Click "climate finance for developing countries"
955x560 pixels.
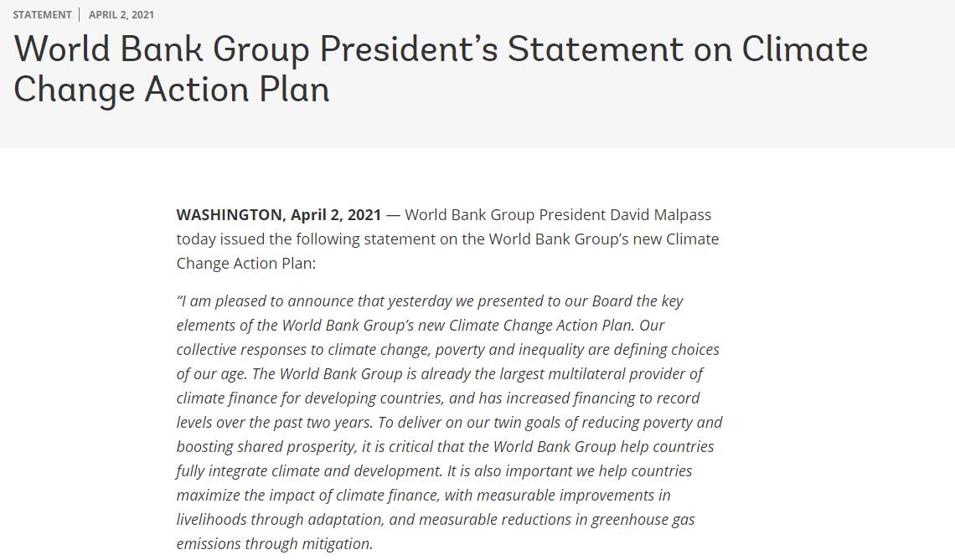coord(310,398)
